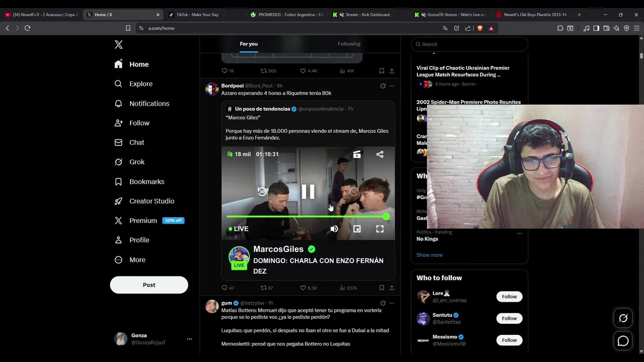The width and height of the screenshot is (644, 362).
Task: Open Creator Studio
Action: [144, 201]
